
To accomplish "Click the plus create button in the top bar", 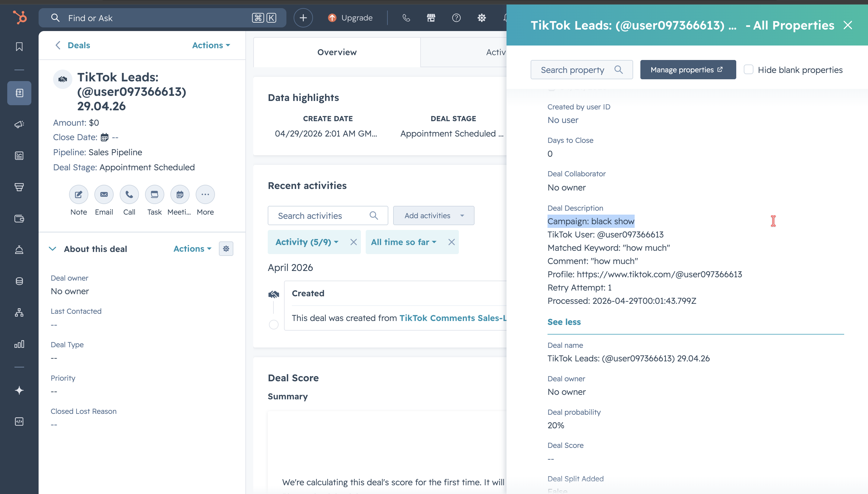I will tap(303, 18).
